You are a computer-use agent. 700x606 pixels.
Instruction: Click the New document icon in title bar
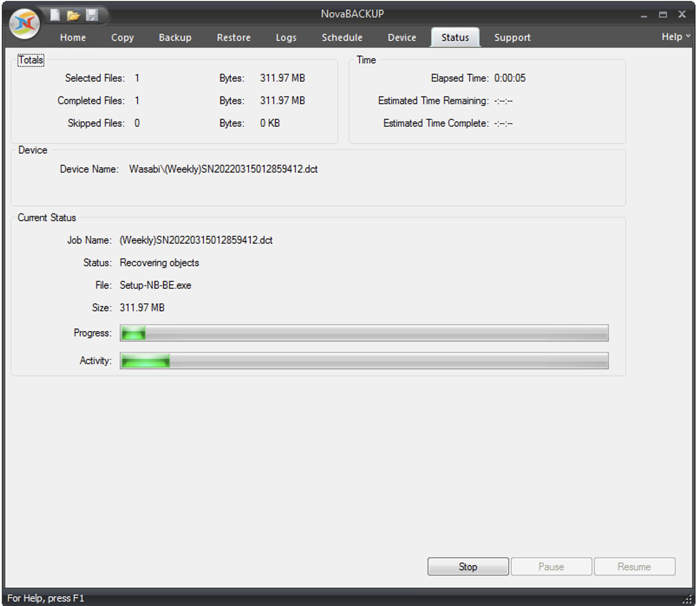55,15
